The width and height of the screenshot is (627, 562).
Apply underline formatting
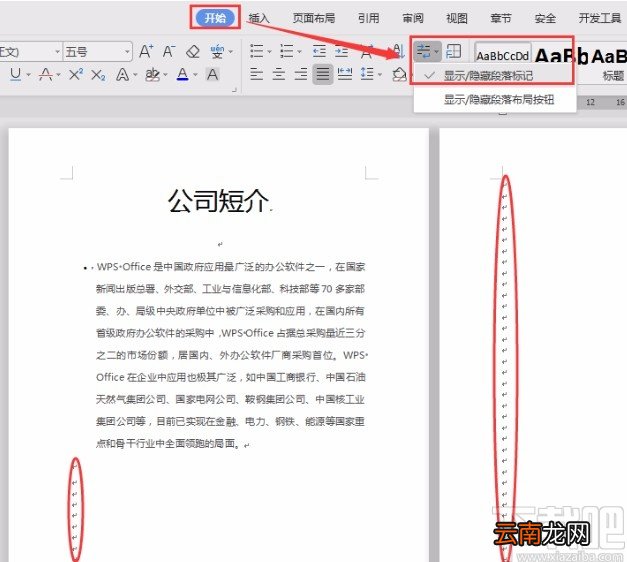16,74
